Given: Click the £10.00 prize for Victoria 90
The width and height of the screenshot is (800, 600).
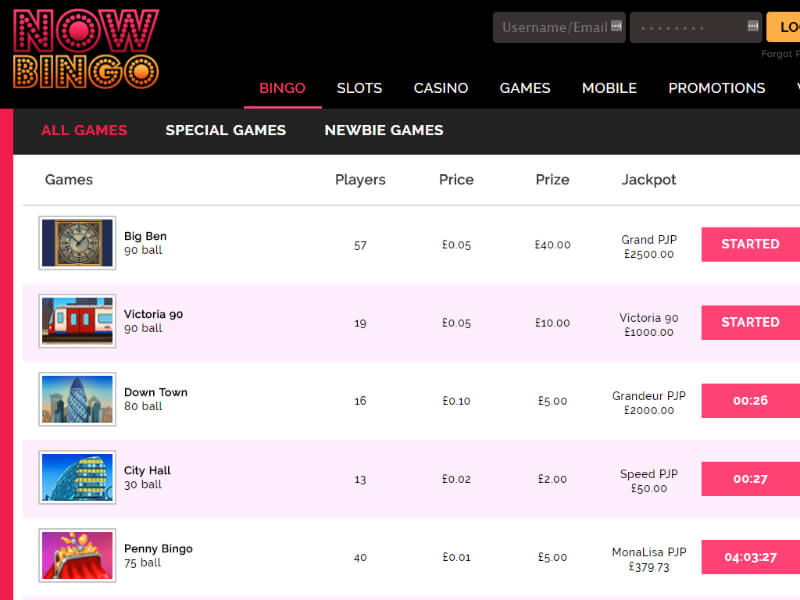Looking at the screenshot, I should point(553,323).
